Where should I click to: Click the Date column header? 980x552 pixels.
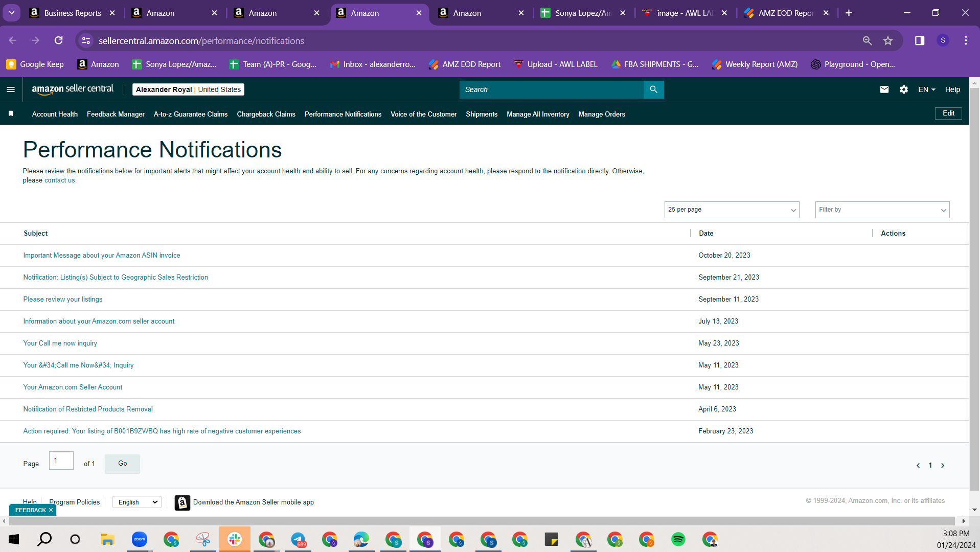(706, 234)
